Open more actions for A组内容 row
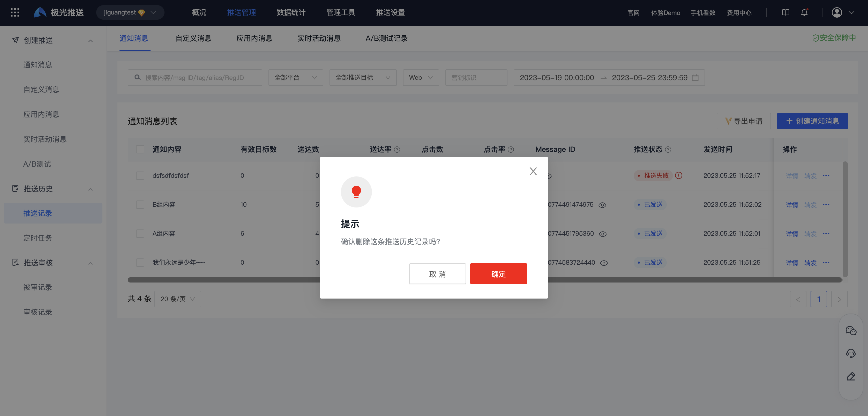The width and height of the screenshot is (868, 416). 826,233
